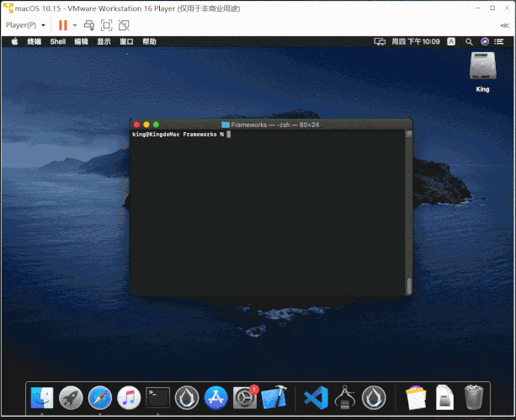This screenshot has height=420, width=516.
Task: Minimize the Terminal window
Action: (x=146, y=125)
